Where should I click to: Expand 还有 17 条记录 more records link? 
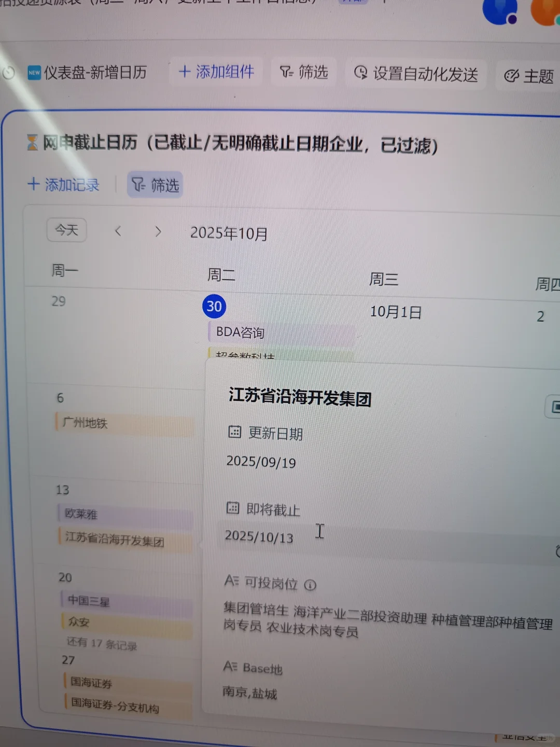102,644
